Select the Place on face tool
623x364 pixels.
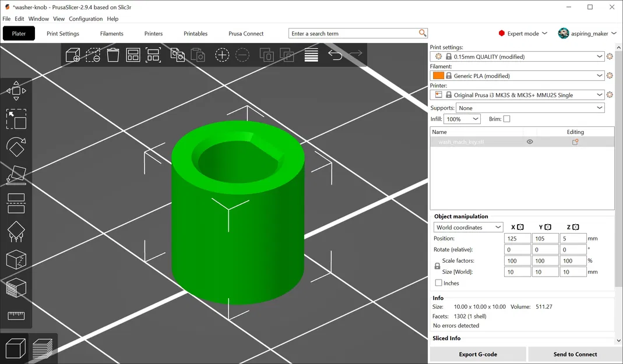(x=16, y=175)
